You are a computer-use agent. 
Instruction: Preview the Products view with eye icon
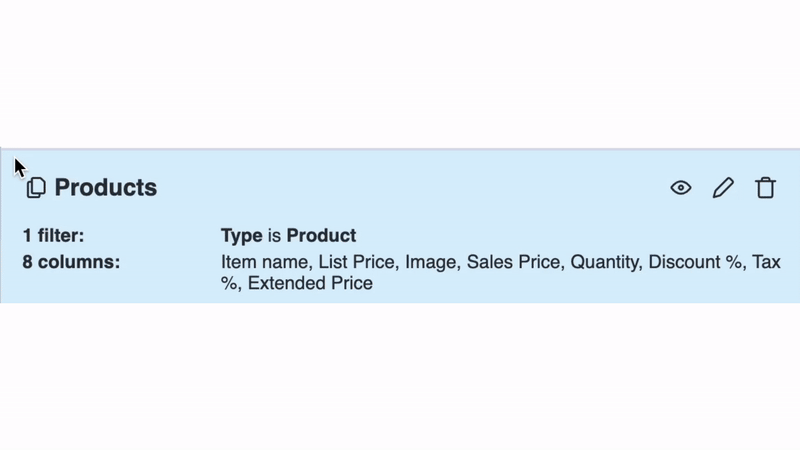tap(681, 188)
